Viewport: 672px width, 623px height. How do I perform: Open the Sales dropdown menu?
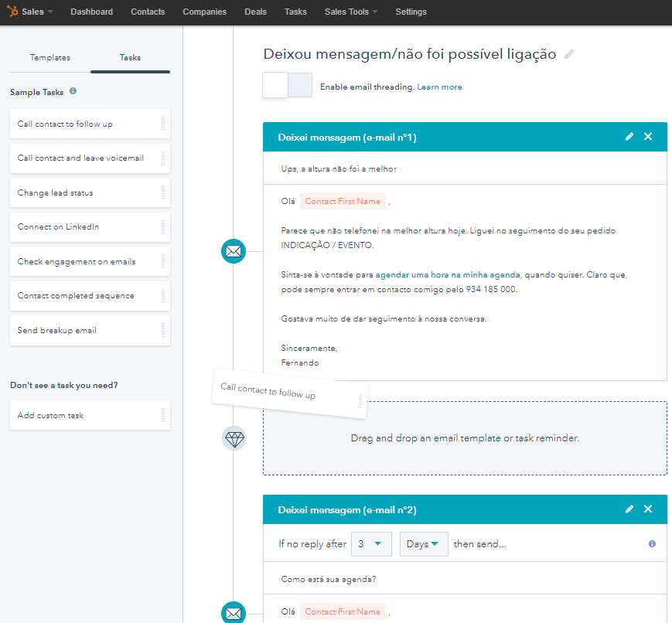[x=37, y=12]
